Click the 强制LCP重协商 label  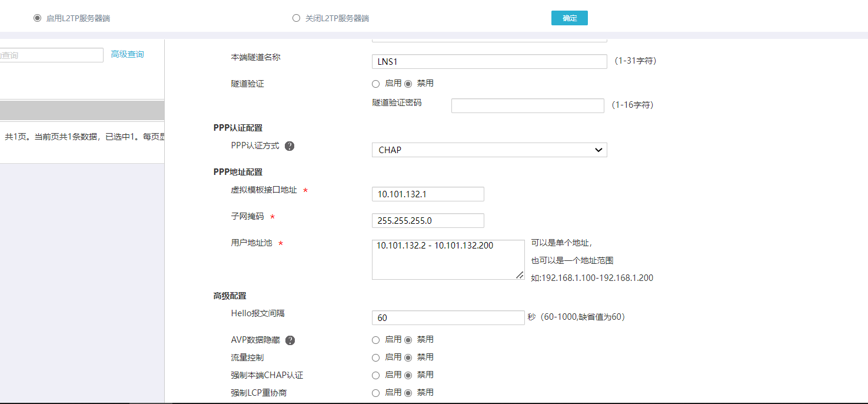[x=259, y=393]
